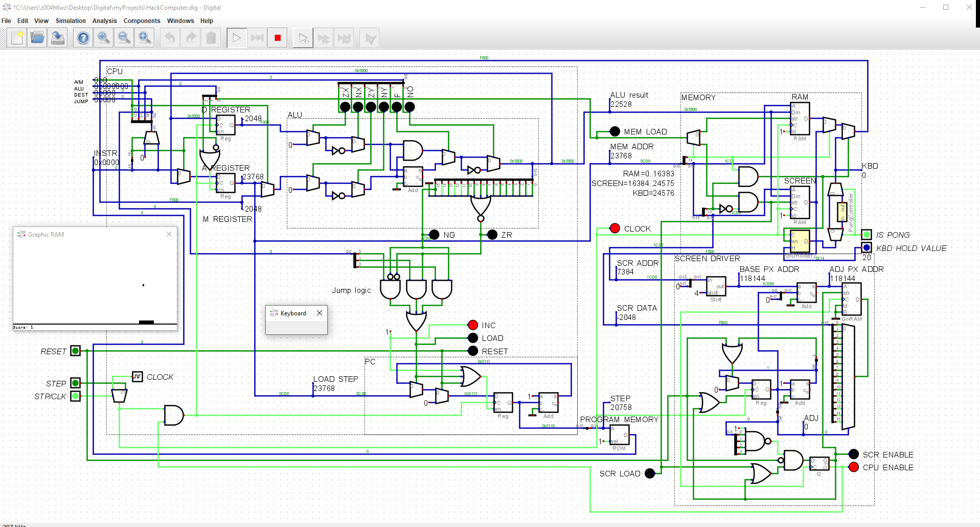Create a new circuit file
This screenshot has height=527, width=980.
[x=17, y=38]
